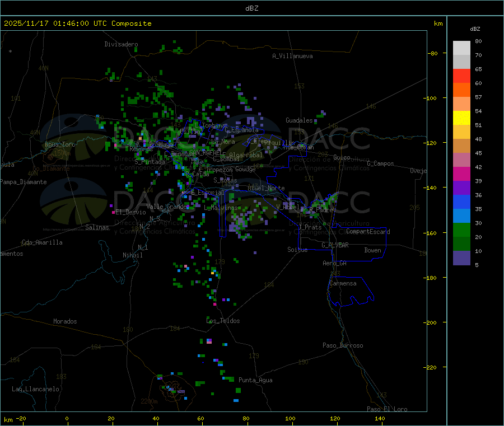The image size is (504, 426).
Task: Click the Guadales map label
Action: pos(299,120)
